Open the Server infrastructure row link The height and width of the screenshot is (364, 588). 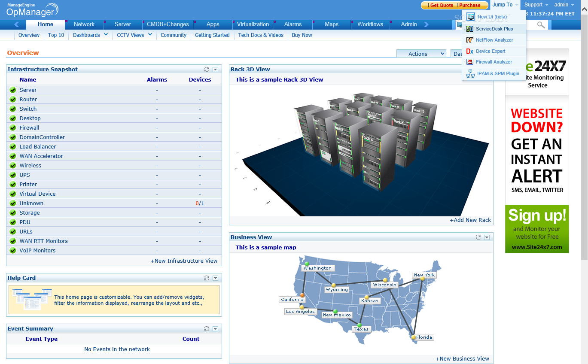coord(28,90)
